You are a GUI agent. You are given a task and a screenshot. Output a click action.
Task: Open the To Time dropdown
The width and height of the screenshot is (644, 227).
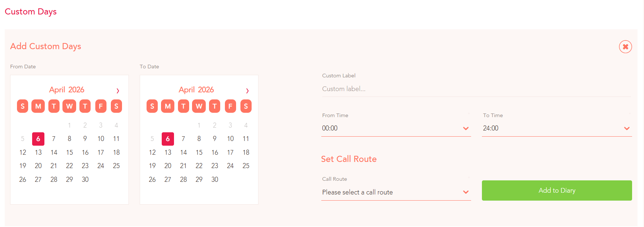point(557,128)
